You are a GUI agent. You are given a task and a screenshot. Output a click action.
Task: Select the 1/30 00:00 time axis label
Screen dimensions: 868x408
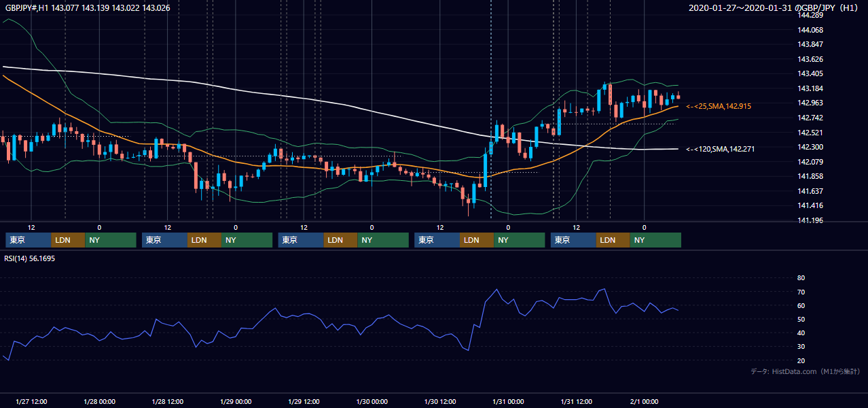(x=372, y=402)
